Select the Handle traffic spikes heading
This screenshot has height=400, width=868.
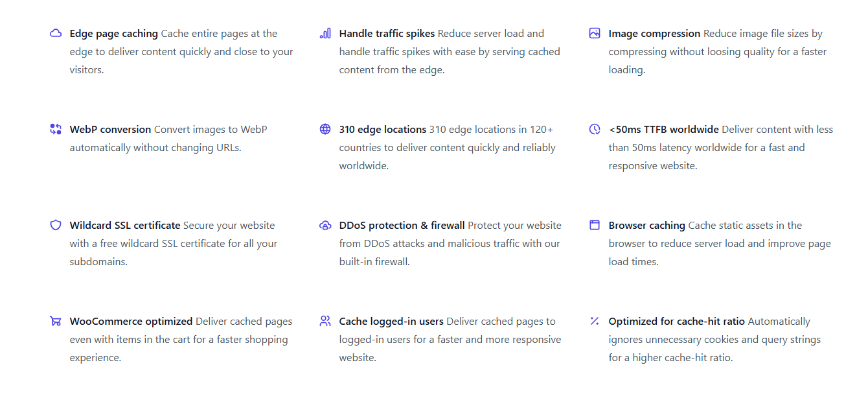[x=387, y=34]
